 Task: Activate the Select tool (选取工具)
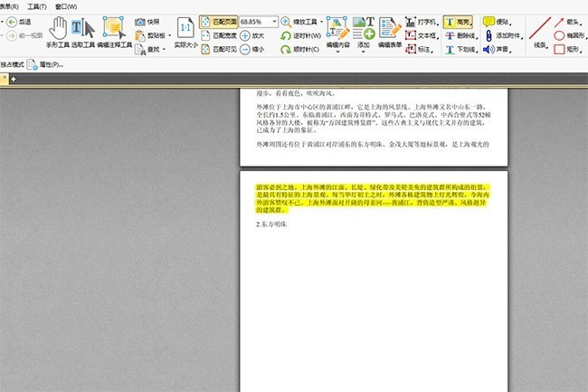pos(83,33)
